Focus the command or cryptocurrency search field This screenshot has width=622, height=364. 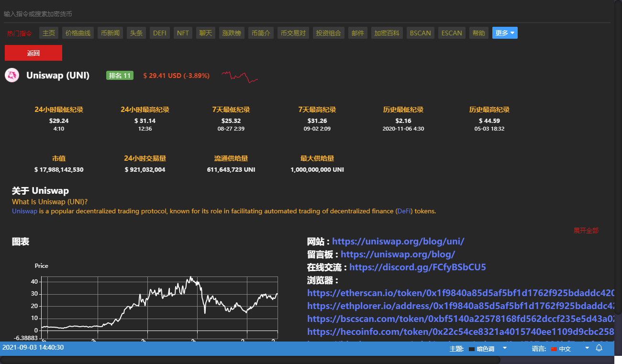306,14
